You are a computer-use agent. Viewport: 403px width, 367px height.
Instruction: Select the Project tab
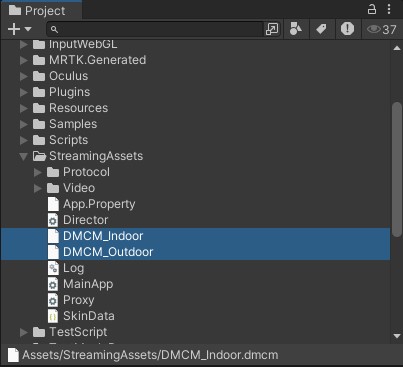point(41,11)
